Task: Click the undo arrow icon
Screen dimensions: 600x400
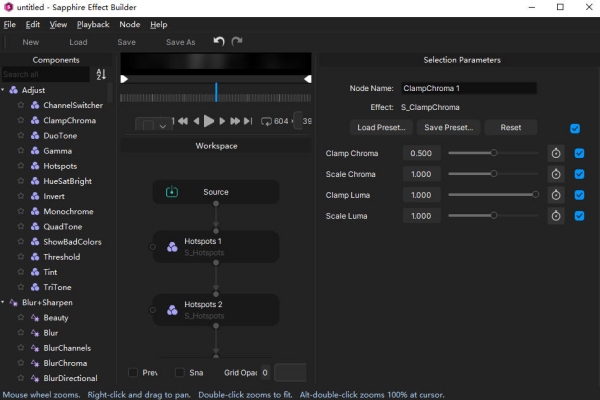Action: click(x=219, y=42)
